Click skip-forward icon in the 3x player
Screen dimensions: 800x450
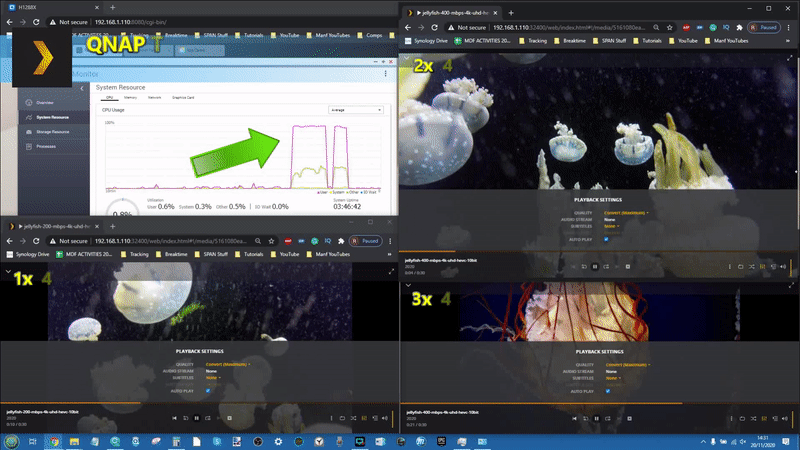[x=608, y=418]
